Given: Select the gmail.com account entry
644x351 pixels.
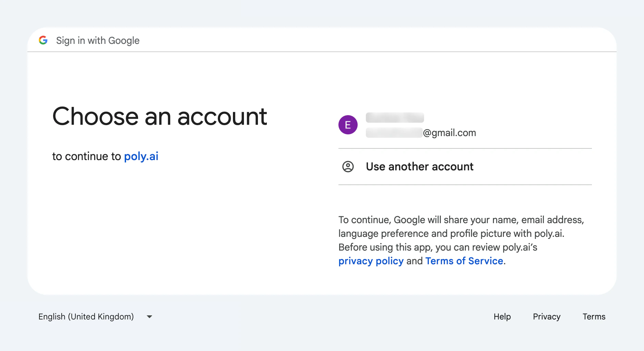Looking at the screenshot, I should point(428,125).
